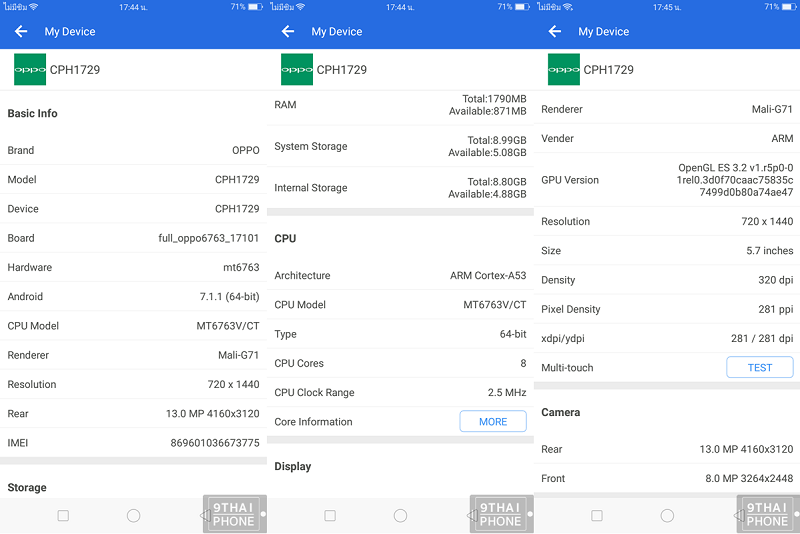The image size is (800, 534).
Task: Select Rear 13.0 MP row under Camera
Action: [667, 449]
